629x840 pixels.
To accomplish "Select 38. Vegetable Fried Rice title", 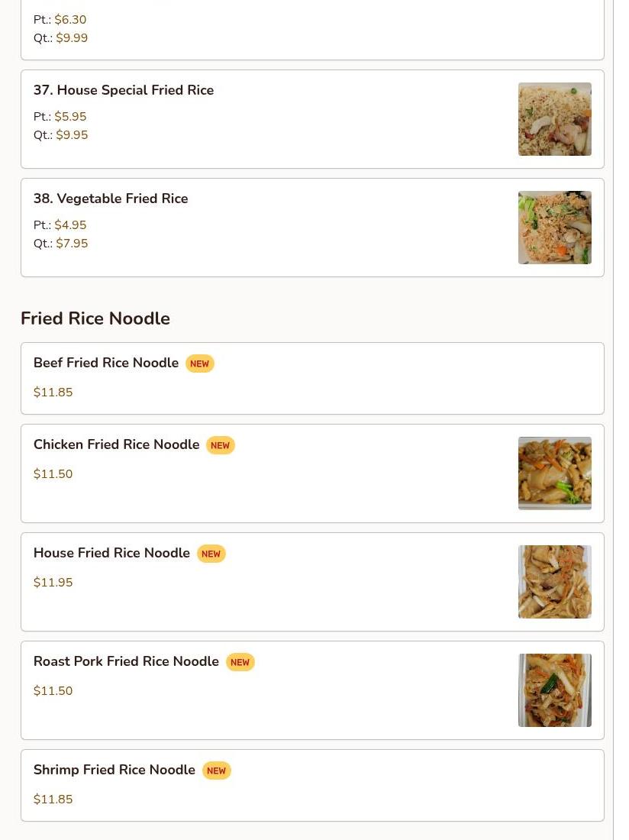I will pos(111,199).
